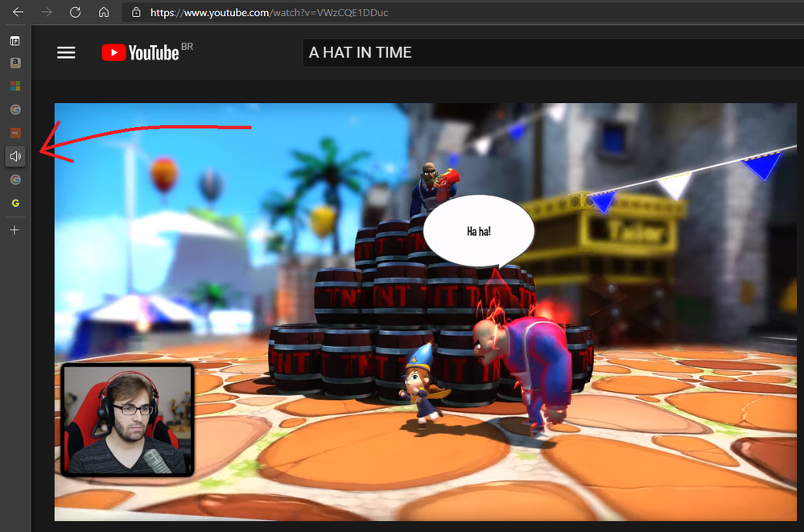This screenshot has height=532, width=804.
Task: Click the yellow G sidebar shortcut
Action: point(14,203)
